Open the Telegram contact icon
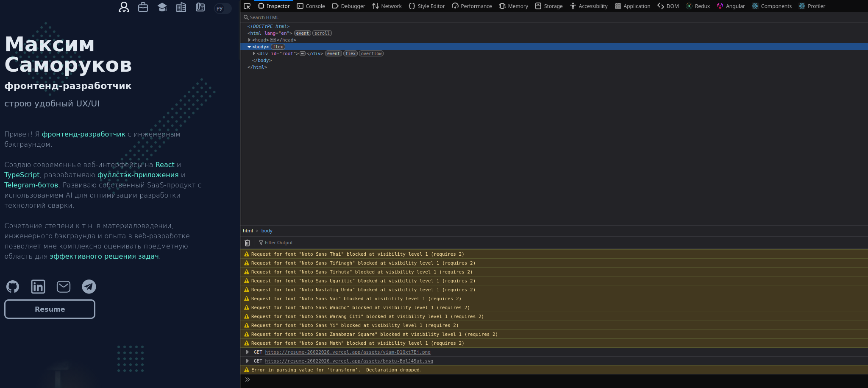Viewport: 868px width, 388px height. pos(89,287)
